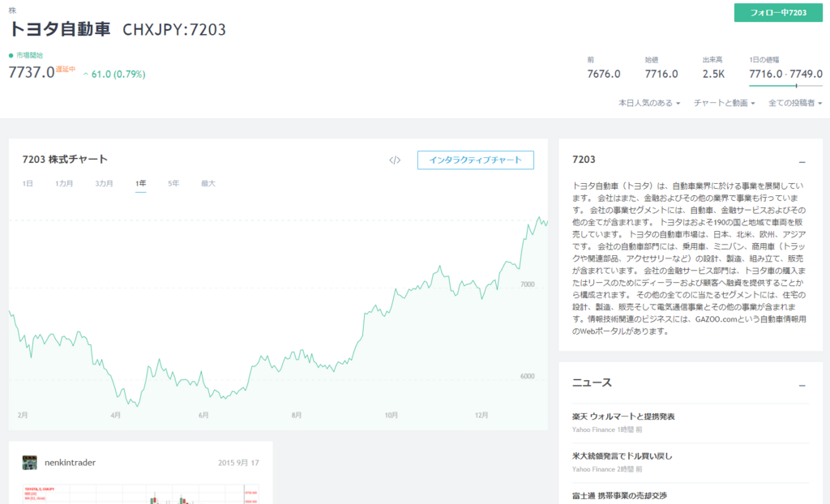
Task: Open the チャートと動画 dropdown
Action: pos(724,103)
